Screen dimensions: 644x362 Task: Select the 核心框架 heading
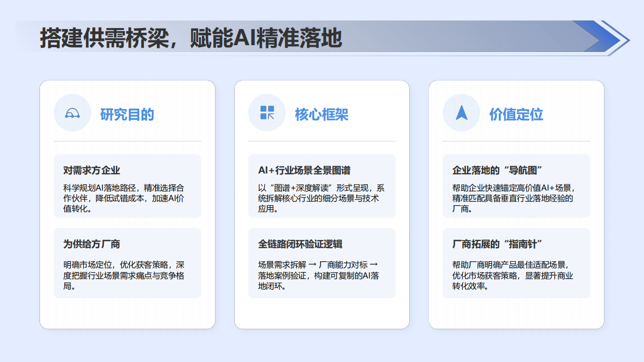click(x=323, y=114)
